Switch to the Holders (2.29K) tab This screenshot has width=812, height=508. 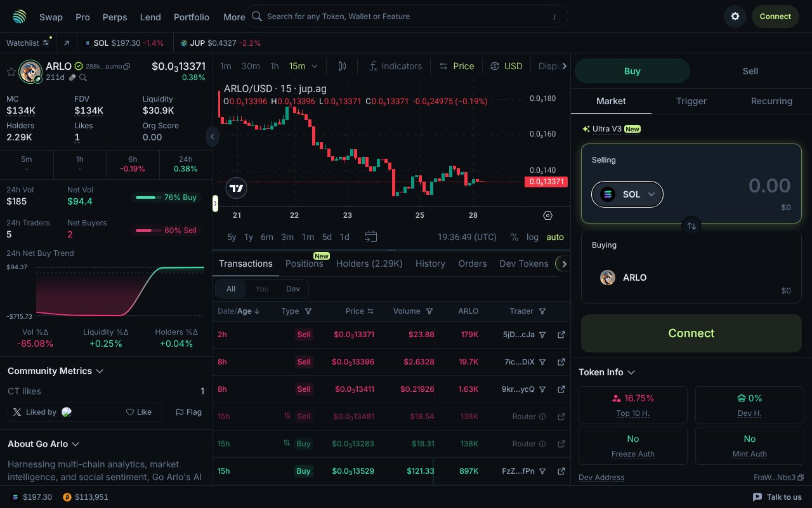[369, 264]
